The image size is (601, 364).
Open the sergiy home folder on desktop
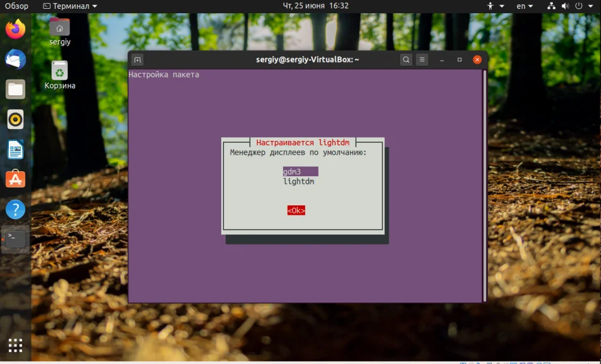coord(60,32)
